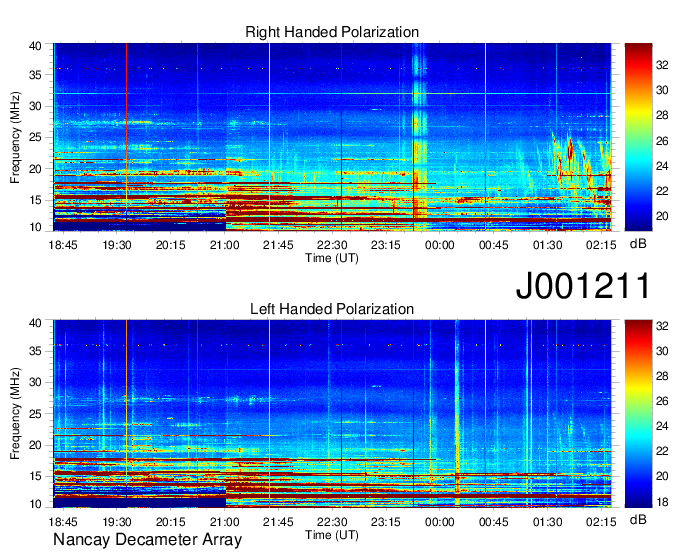Click the dB label under top color bar
This screenshot has height=552, width=680.
coord(638,244)
